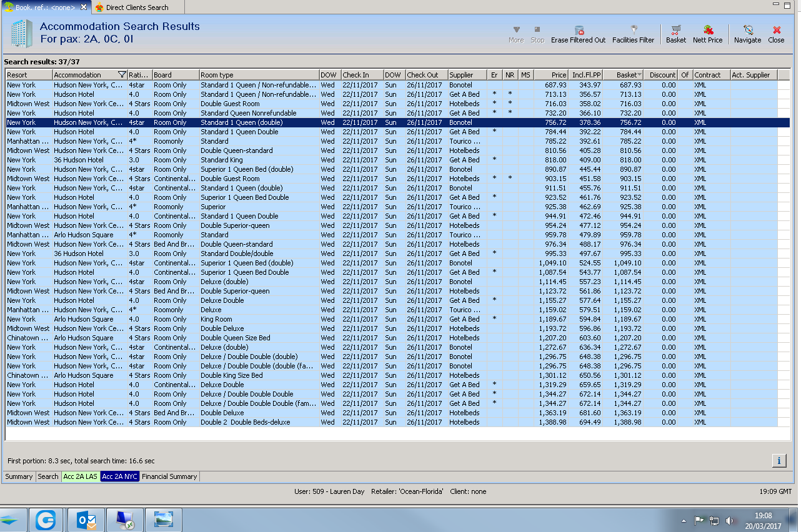Click the MS column header
This screenshot has height=532, width=801.
[526, 75]
